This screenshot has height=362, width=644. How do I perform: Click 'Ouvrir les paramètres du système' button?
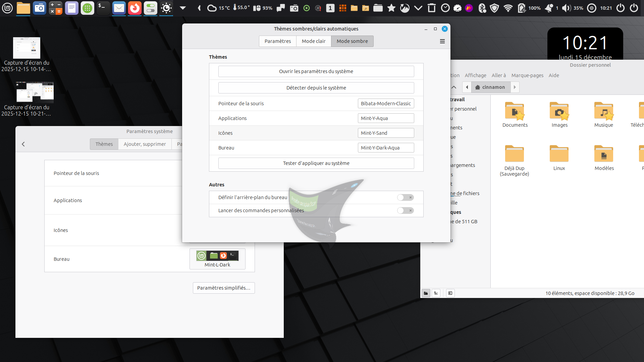(316, 71)
